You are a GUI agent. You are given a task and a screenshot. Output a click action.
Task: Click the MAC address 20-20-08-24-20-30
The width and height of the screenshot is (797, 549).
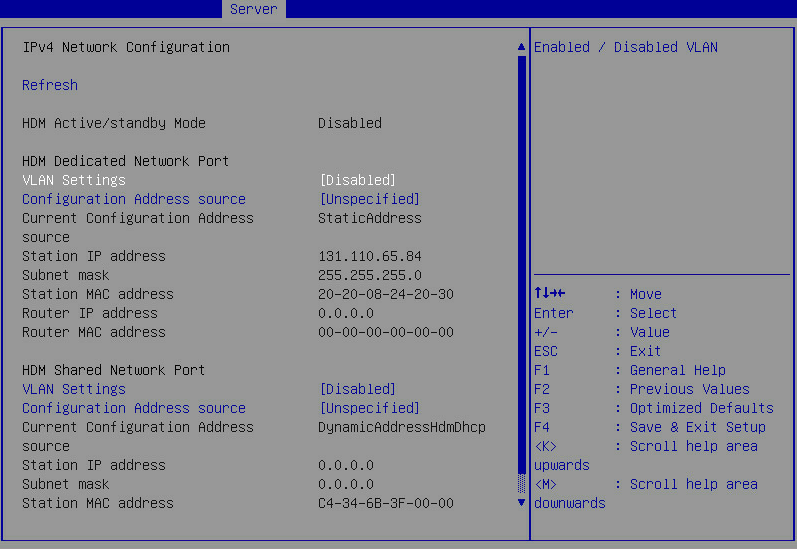[x=386, y=294]
